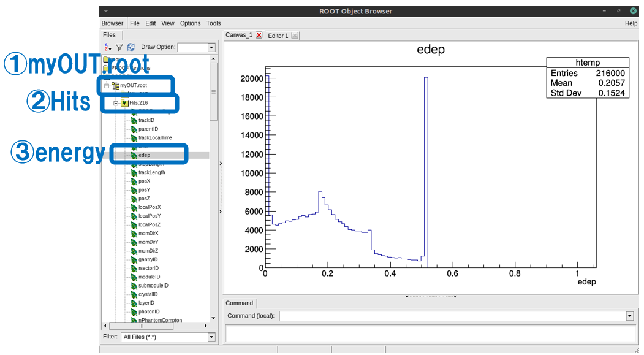This screenshot has width=644, height=355.
Task: Click the gantryID leaf icon
Action: click(134, 260)
